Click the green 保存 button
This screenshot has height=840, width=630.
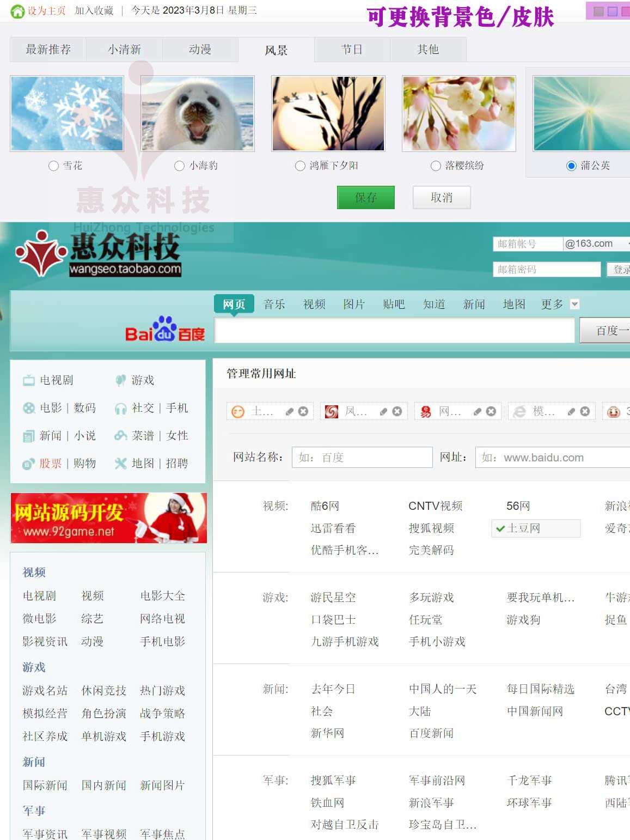tap(366, 197)
